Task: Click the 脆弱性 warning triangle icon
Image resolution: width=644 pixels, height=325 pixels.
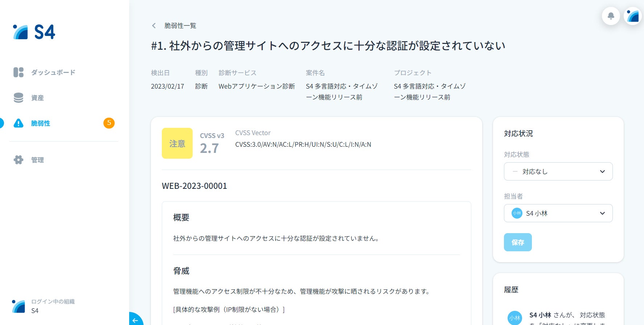Action: pyautogui.click(x=19, y=123)
